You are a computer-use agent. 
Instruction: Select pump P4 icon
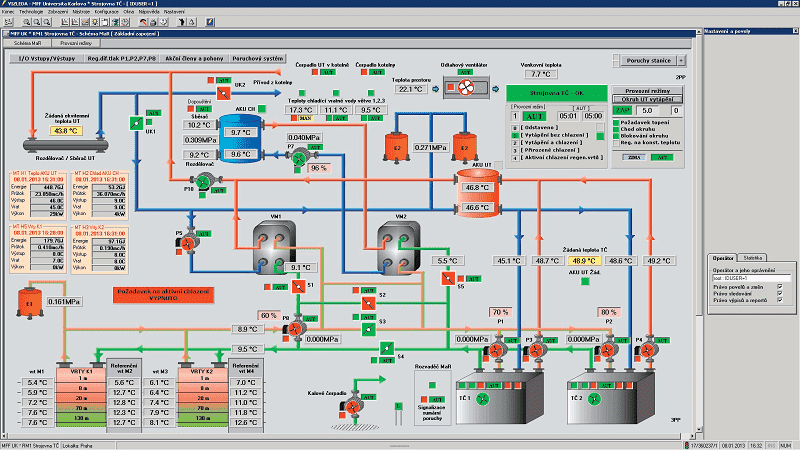click(647, 351)
